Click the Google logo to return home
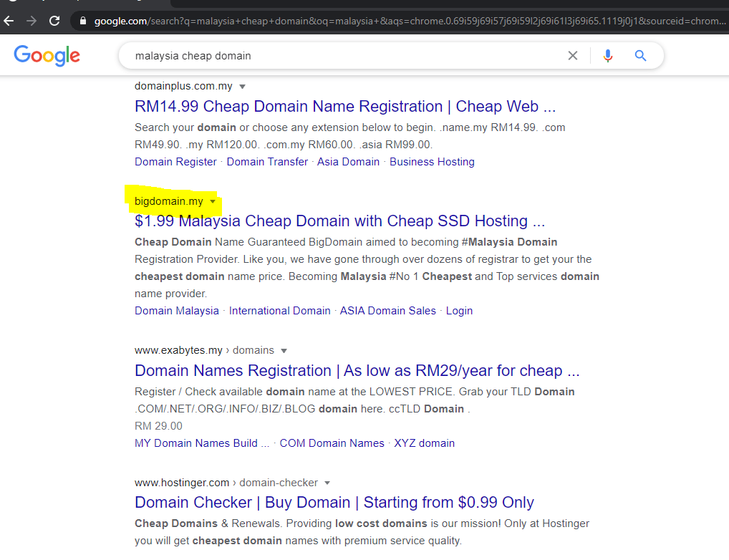This screenshot has width=729, height=560. 46,55
